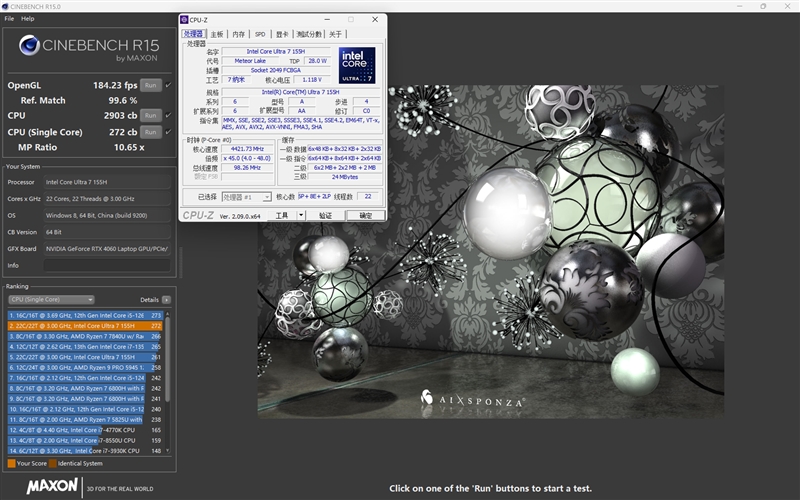800x500 pixels.
Task: Click the Processor field Intel Core Ultra 7 155H
Action: 107,182
